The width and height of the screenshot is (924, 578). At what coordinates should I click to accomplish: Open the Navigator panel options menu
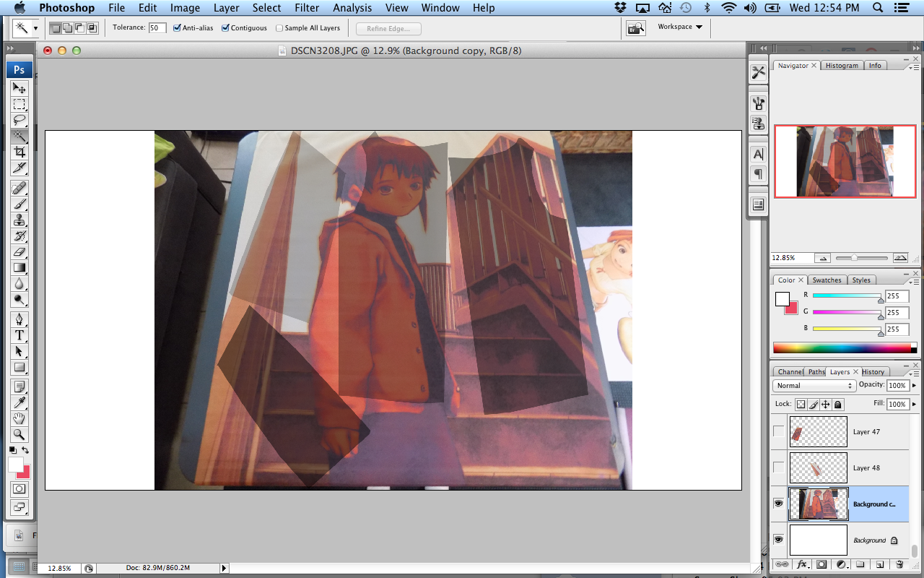pos(915,66)
